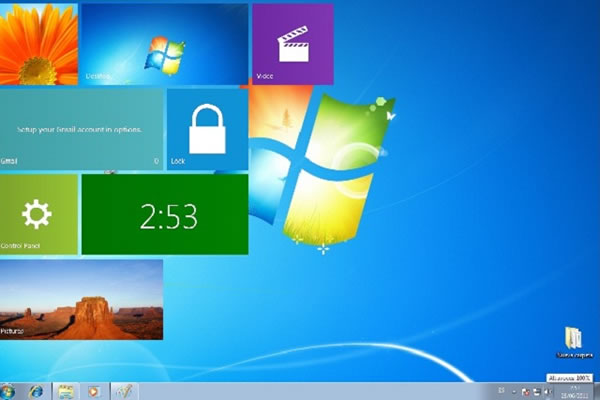Click the taskbar date and time

pos(575,392)
